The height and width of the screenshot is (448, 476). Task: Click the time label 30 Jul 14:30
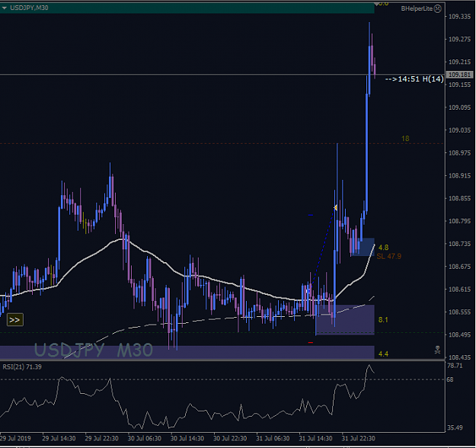click(187, 438)
